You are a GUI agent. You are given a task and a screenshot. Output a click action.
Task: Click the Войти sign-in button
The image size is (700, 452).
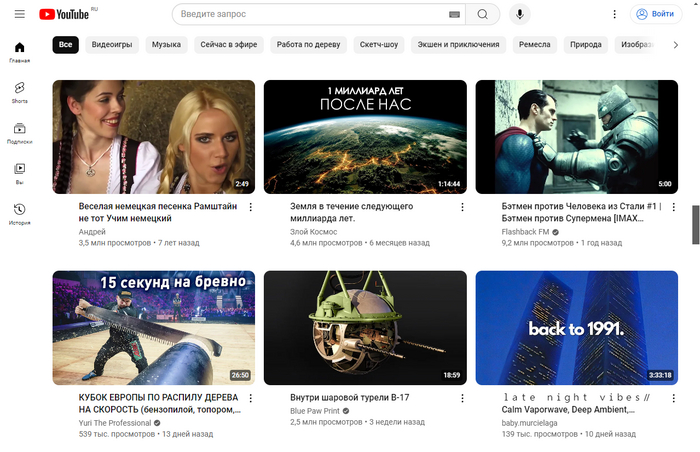click(655, 14)
